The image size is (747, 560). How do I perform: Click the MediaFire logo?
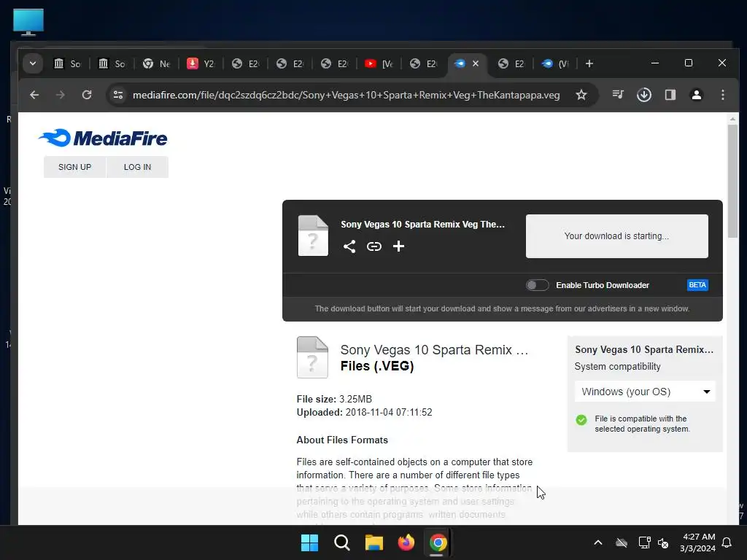103,138
